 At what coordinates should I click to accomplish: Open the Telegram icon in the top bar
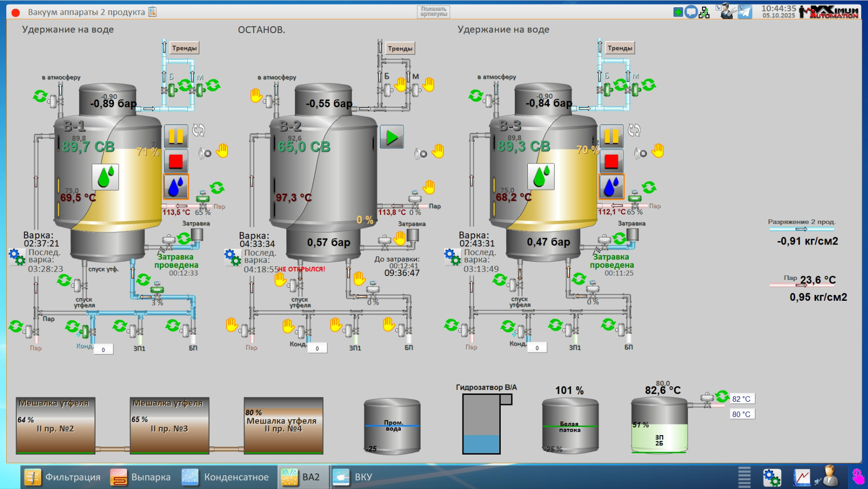pos(745,12)
